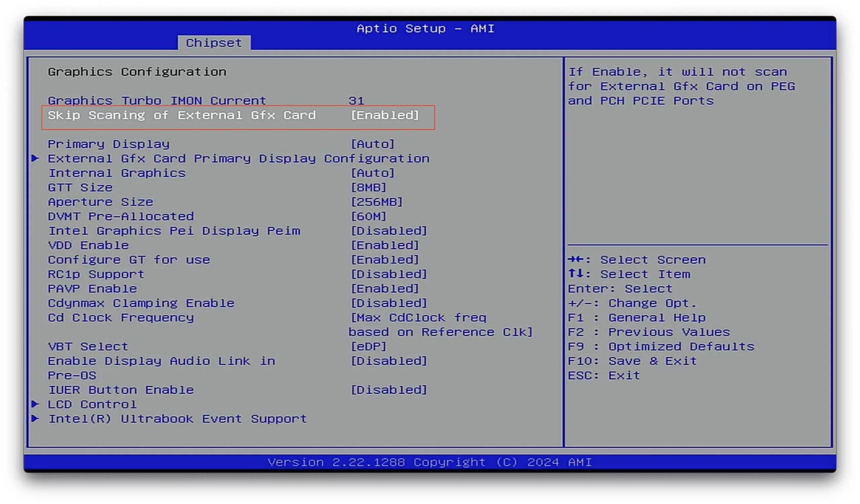Screen dimensions: 860x504
Task: Toggle IUER Button Enable Disabled value
Action: [x=389, y=390]
